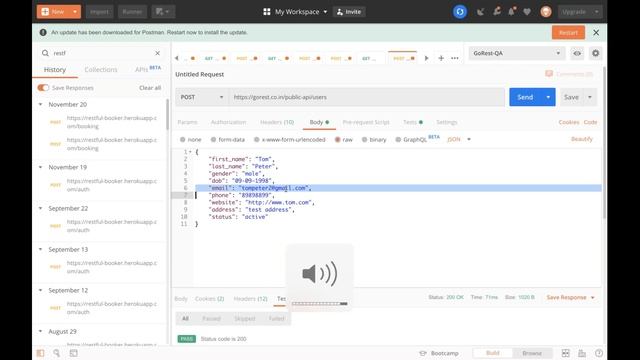Open tab options ellipsis menu
Screen dimensions: 640x360
coord(455,58)
